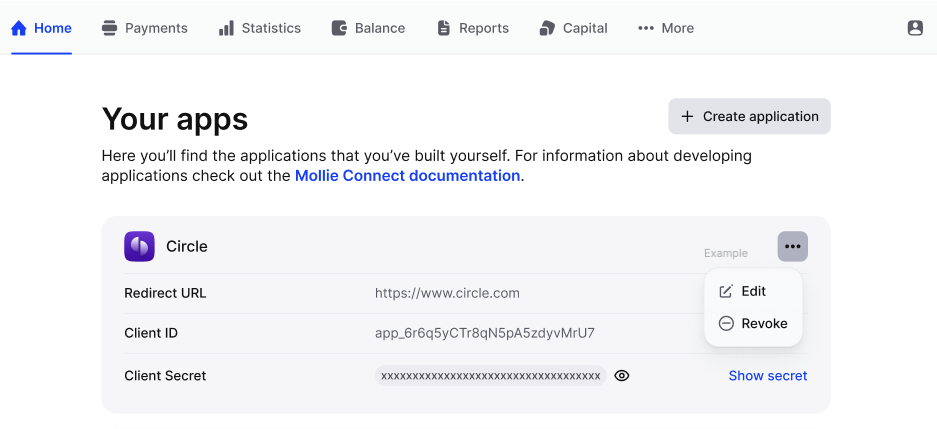Click the pencil icon next to Edit

tap(726, 292)
